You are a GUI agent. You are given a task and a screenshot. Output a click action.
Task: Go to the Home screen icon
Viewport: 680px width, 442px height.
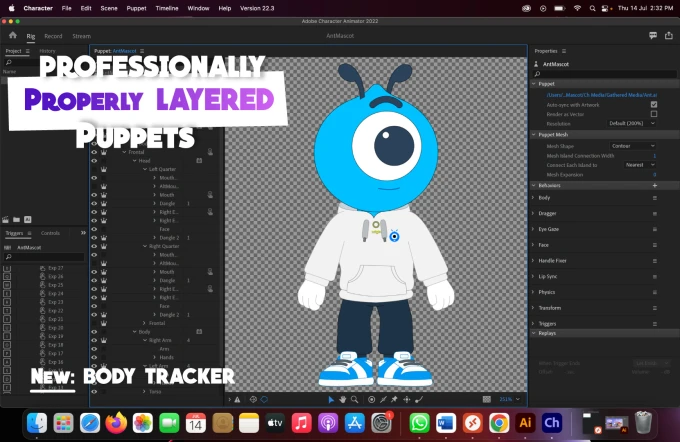click(13, 36)
